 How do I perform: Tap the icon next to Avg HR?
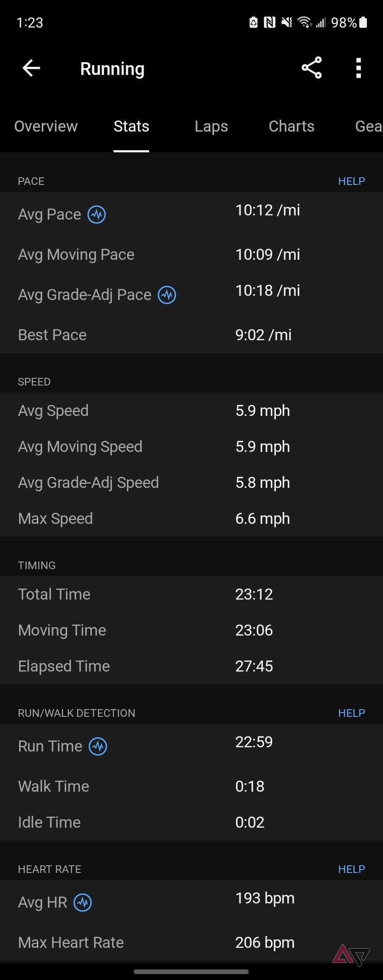click(x=83, y=903)
